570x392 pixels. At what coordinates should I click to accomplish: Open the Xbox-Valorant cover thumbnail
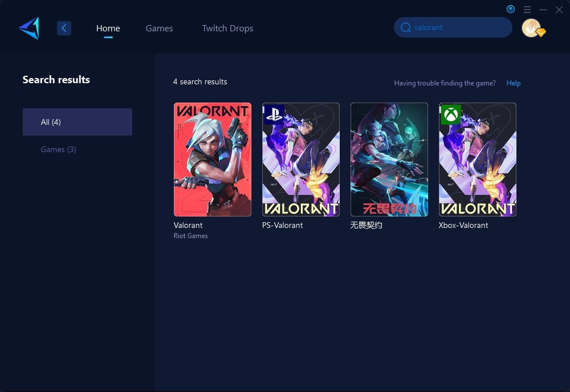pos(478,160)
